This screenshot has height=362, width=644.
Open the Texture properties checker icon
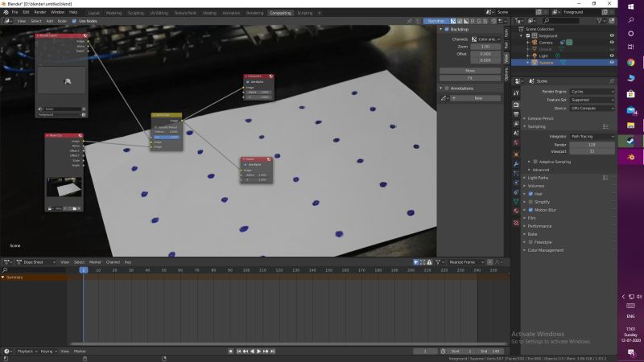[x=516, y=223]
